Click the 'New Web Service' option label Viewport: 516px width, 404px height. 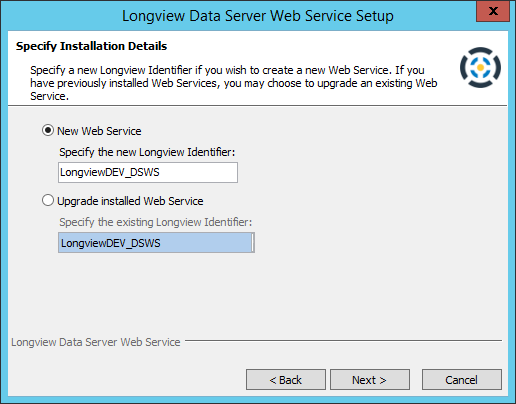pos(99,131)
